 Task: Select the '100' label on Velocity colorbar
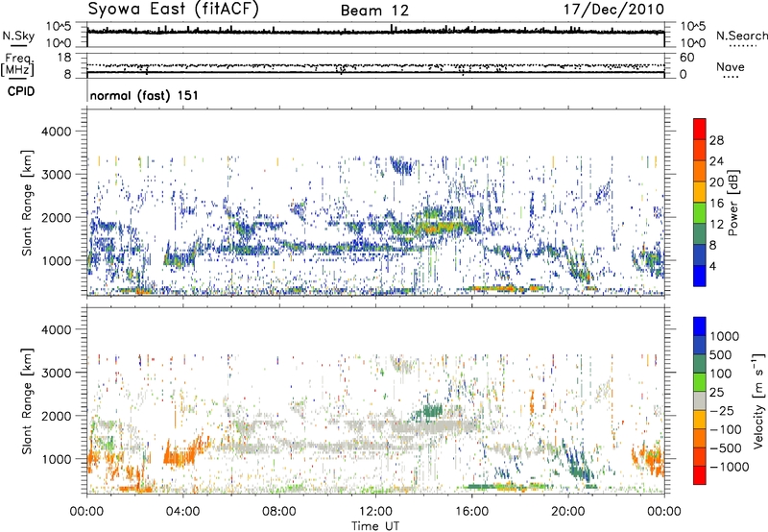(720, 374)
